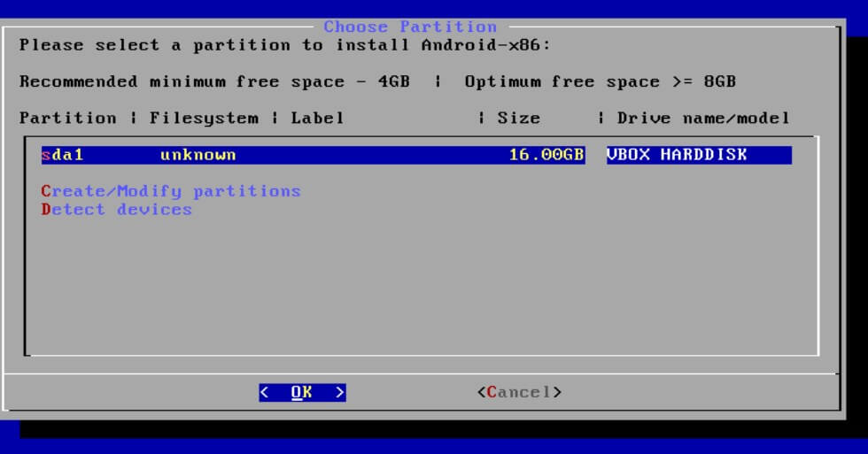Click the VBOX HARDDISK drive name

click(677, 155)
